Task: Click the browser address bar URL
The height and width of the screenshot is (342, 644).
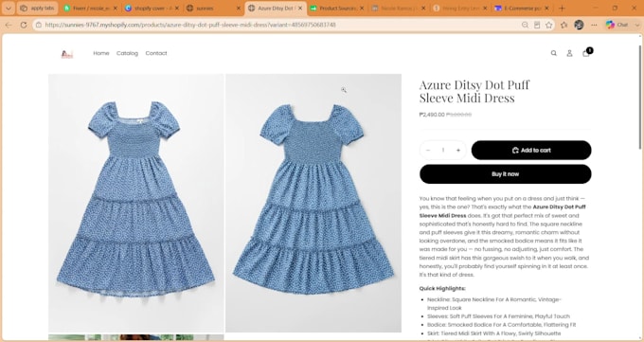Action: point(190,25)
